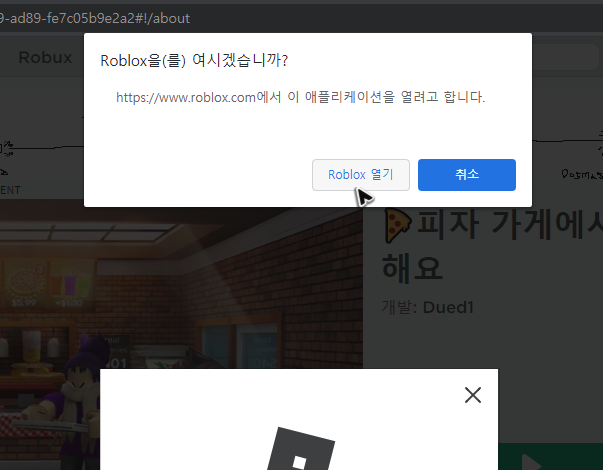This screenshot has height=470, width=603.
Task: Open the Robux tab in the Roblox header
Action: tap(45, 57)
